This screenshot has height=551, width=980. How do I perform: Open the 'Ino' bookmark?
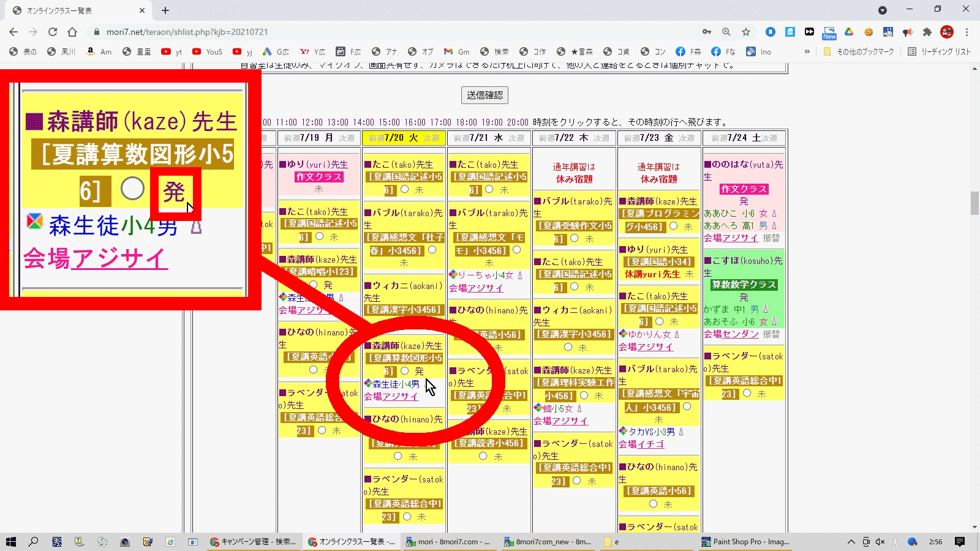pos(758,51)
